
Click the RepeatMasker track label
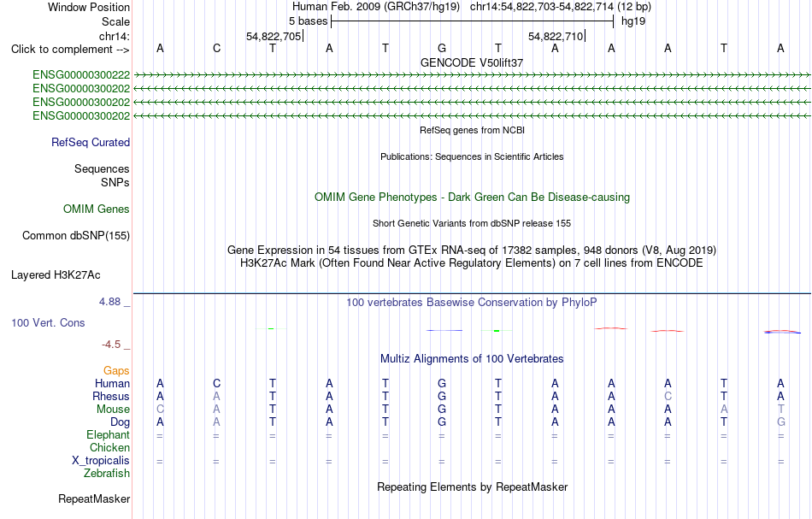(94, 499)
